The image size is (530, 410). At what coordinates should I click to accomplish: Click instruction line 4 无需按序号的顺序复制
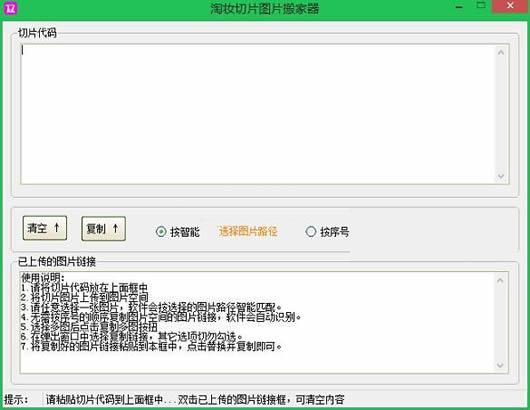161,317
